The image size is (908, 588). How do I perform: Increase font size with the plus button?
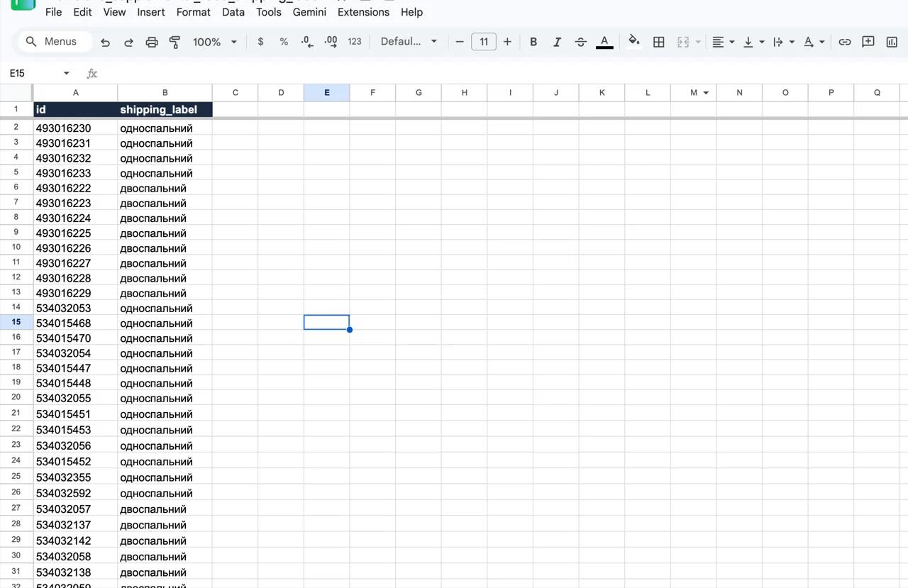pyautogui.click(x=507, y=42)
